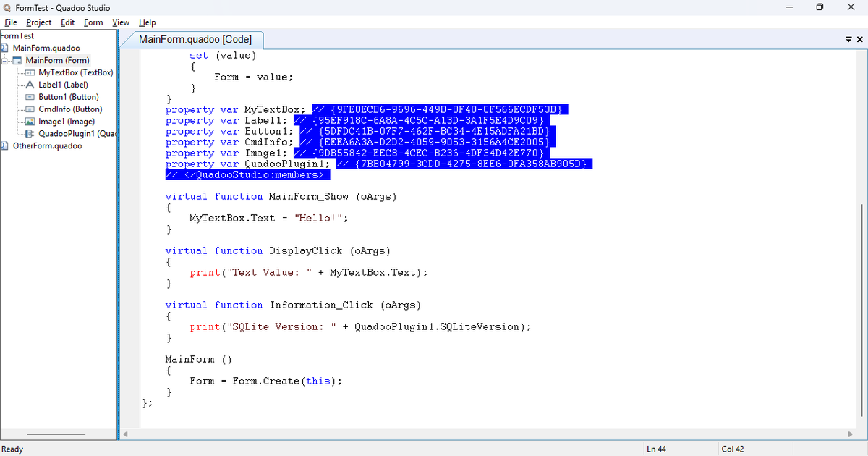Select MainForm.quadoo in the project tree
This screenshot has width=868, height=456.
coord(46,48)
